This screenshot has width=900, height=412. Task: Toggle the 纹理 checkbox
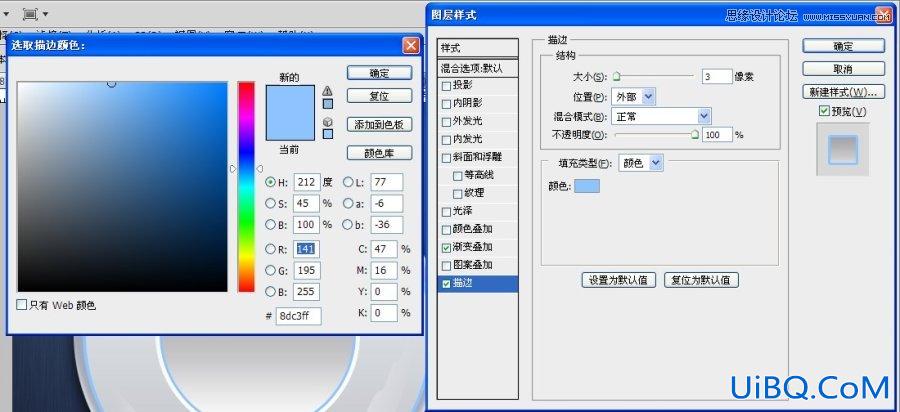click(458, 193)
